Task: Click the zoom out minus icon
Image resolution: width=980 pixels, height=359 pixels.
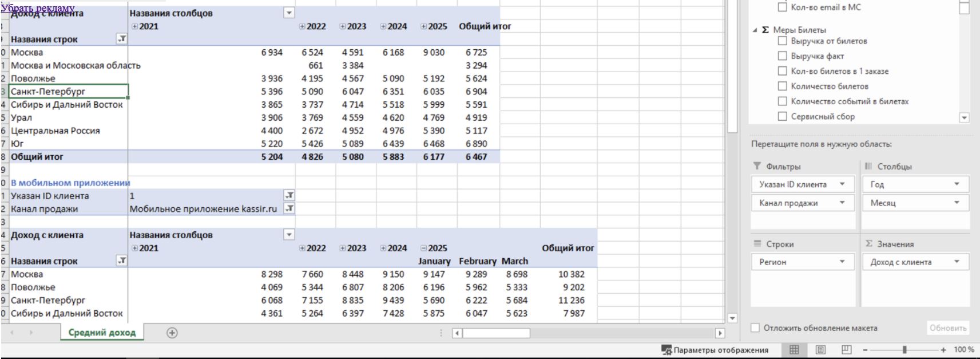Action: point(866,350)
